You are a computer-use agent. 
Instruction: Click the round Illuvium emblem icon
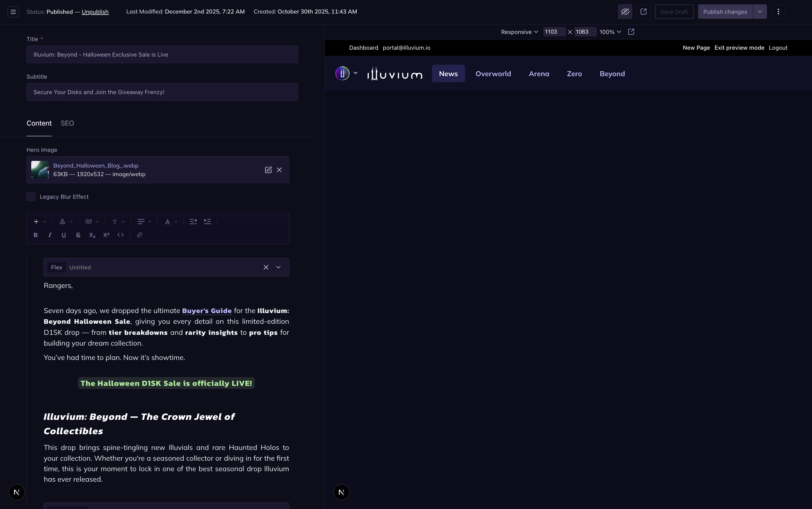coord(342,73)
